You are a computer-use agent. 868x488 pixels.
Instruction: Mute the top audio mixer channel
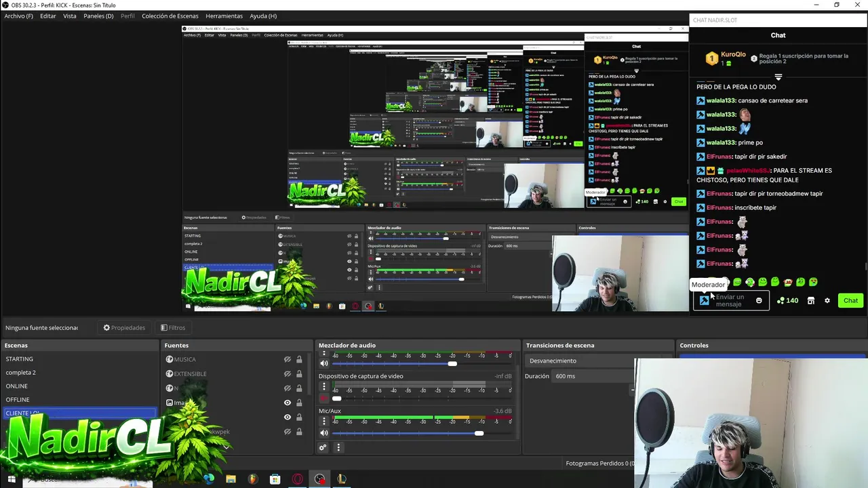[324, 363]
